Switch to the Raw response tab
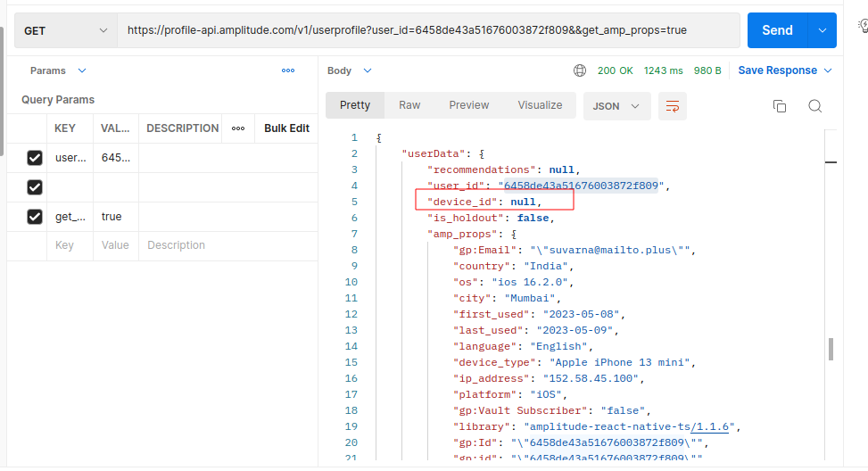This screenshot has width=868, height=471. [x=409, y=105]
